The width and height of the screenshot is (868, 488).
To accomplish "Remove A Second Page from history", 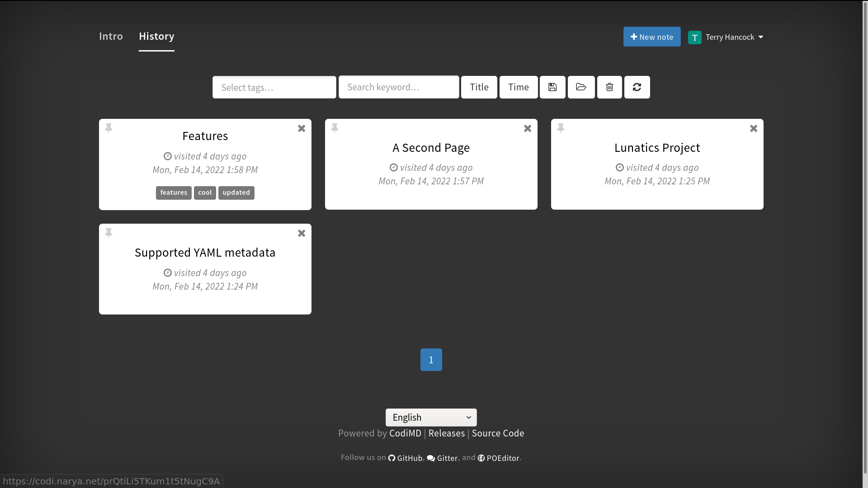I will pos(528,129).
